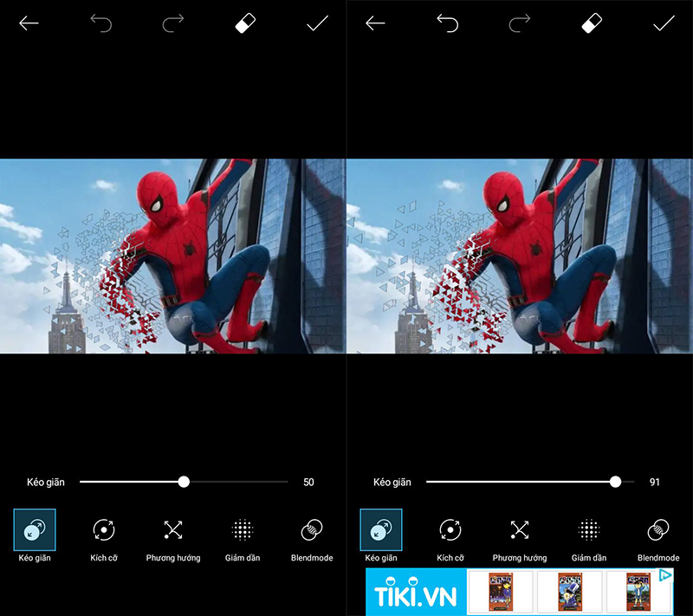Click the Kéo giãn slider label in left screen
Screen dimensions: 693x616
[46, 482]
